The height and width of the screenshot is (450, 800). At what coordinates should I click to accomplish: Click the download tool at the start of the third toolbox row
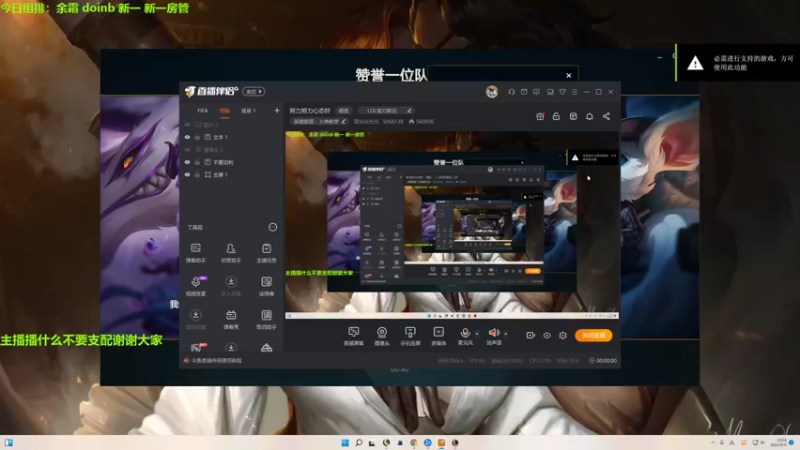click(x=195, y=319)
